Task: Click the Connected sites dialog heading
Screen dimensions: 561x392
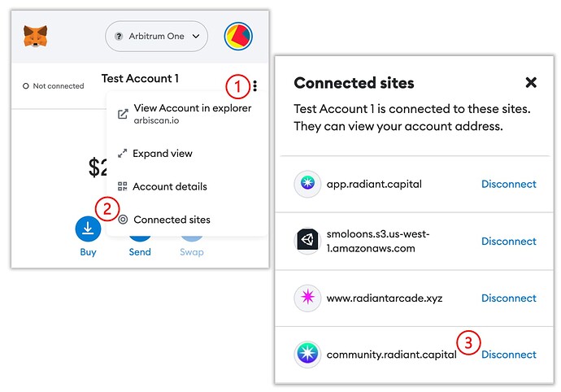Action: tap(354, 83)
